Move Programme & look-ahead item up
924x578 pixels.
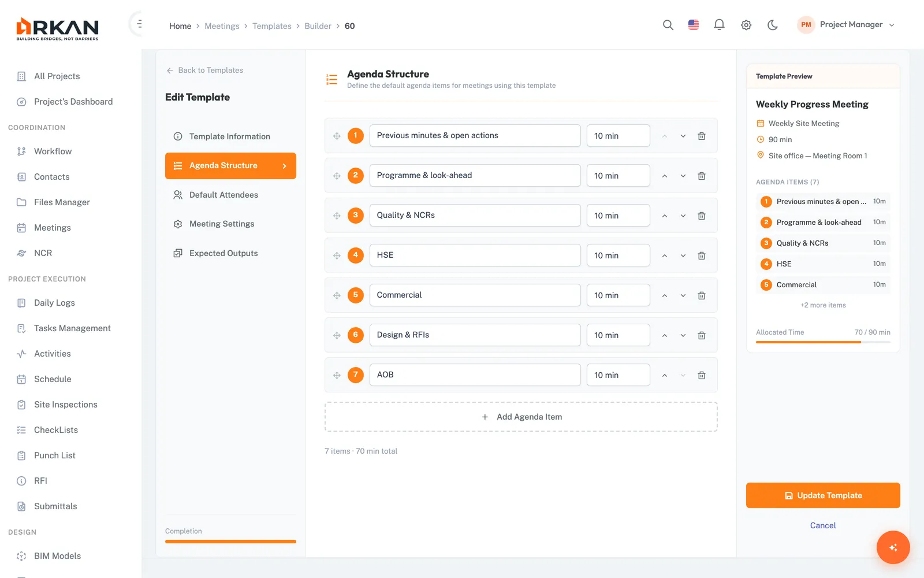click(665, 176)
